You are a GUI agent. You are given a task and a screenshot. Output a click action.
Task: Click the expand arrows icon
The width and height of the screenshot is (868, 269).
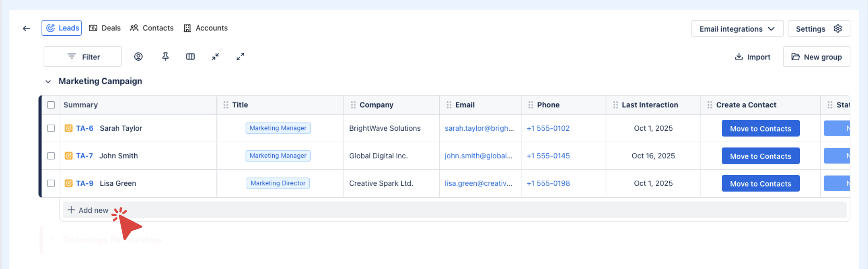tap(241, 57)
